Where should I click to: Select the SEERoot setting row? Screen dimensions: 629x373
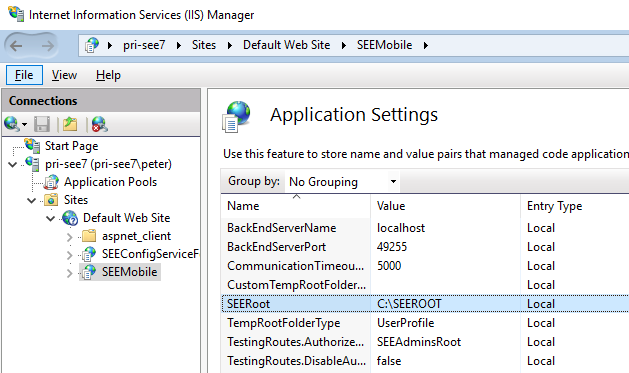click(x=425, y=304)
